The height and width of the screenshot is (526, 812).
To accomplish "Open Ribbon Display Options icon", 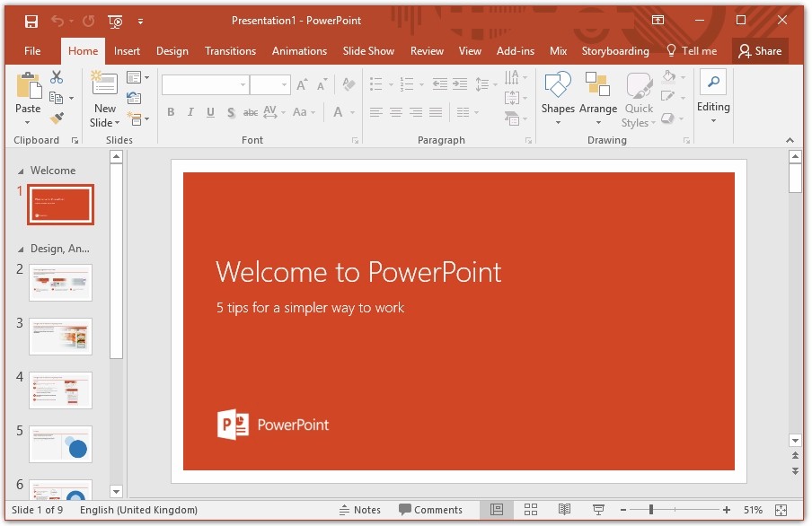I will pyautogui.click(x=658, y=20).
